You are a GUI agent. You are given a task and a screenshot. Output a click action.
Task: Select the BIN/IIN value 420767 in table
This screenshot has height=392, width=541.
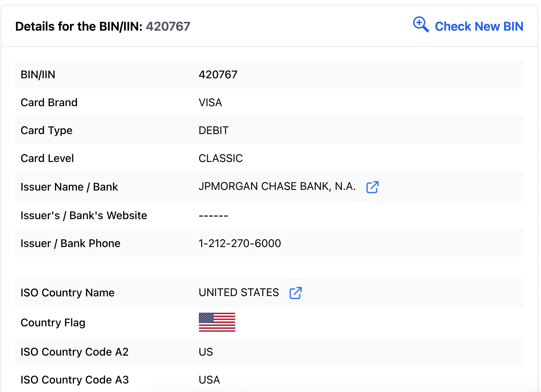(218, 75)
